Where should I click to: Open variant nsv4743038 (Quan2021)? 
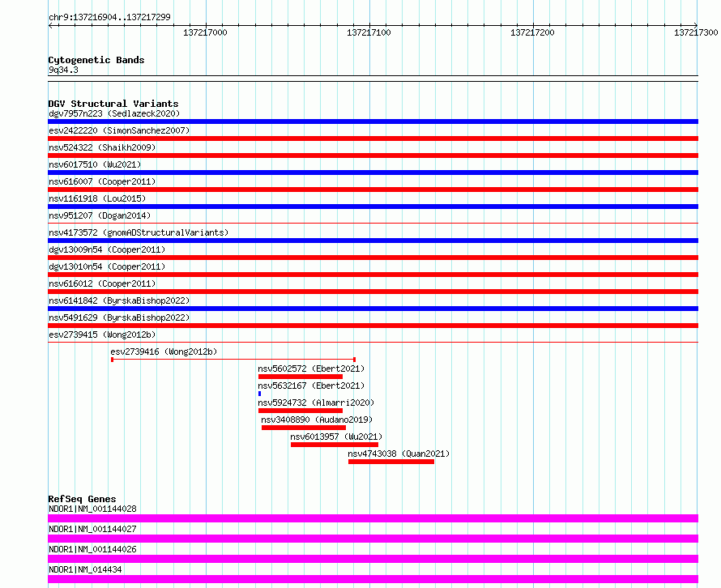[399, 454]
